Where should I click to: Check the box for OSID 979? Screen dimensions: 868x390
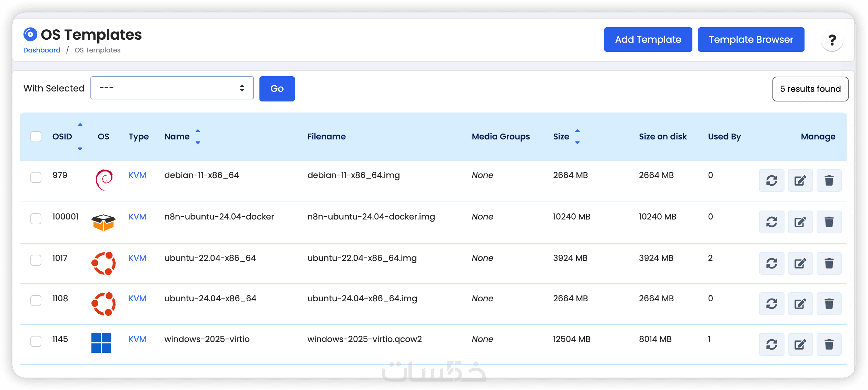[x=36, y=177]
